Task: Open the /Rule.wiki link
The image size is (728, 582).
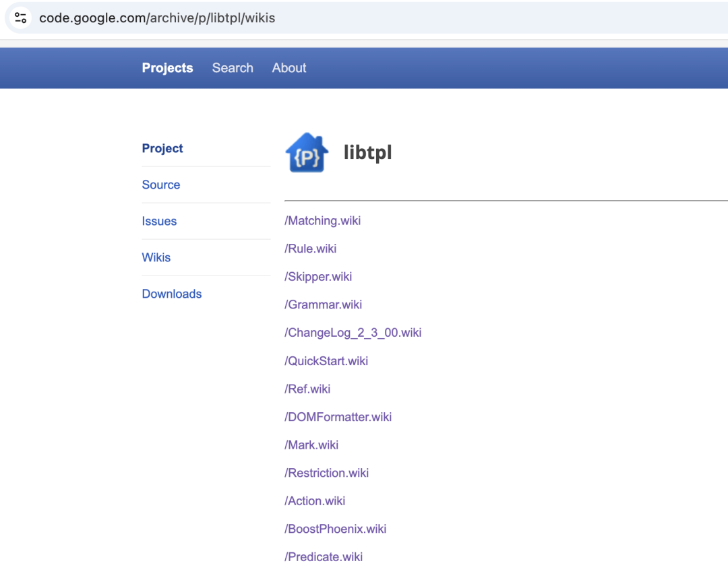Action: point(311,249)
